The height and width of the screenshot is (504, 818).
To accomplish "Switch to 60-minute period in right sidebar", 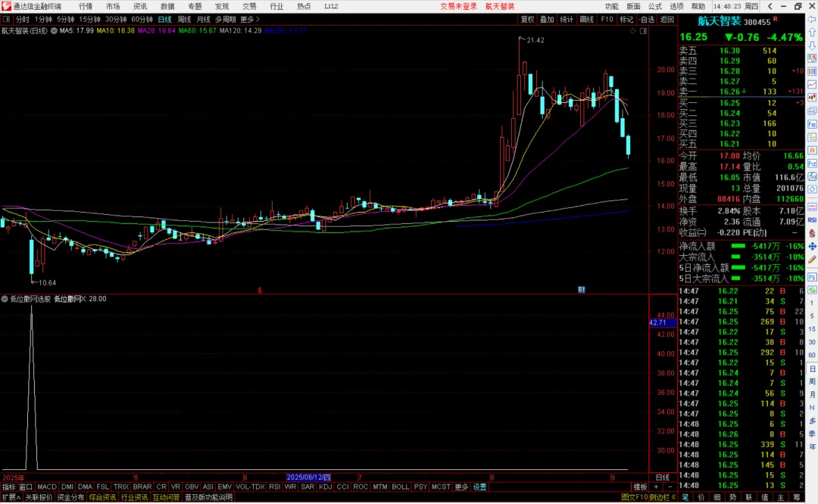I will coord(812,355).
